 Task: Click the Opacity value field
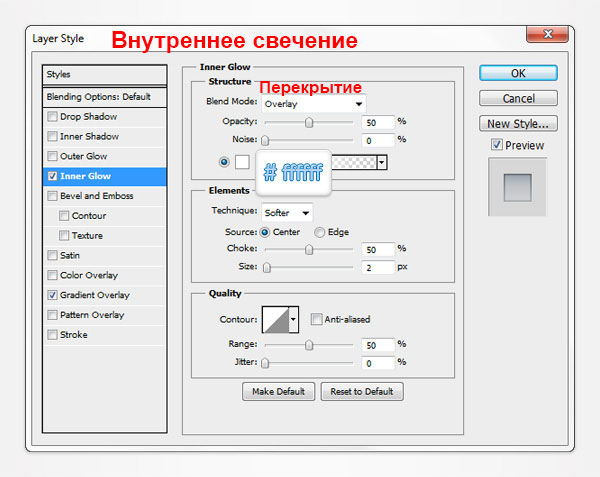(378, 122)
